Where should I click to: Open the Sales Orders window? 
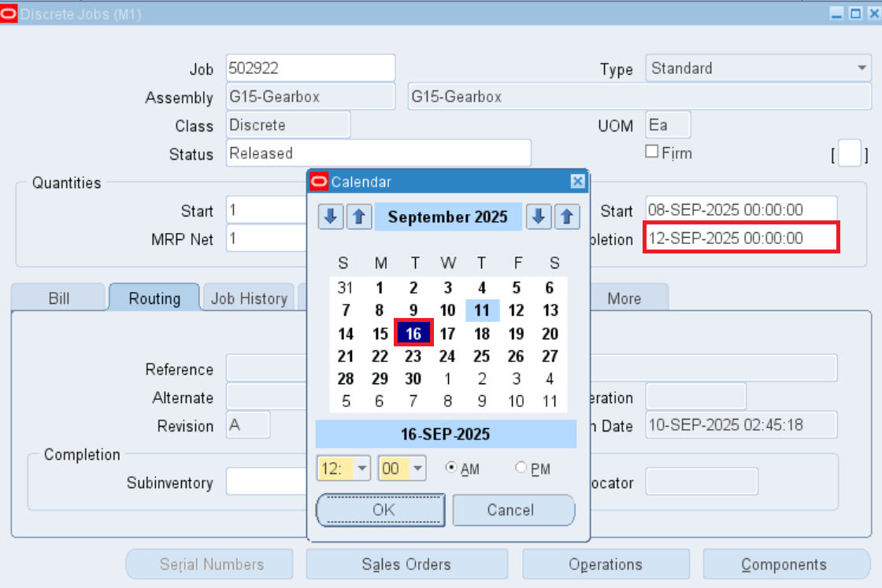point(406,564)
